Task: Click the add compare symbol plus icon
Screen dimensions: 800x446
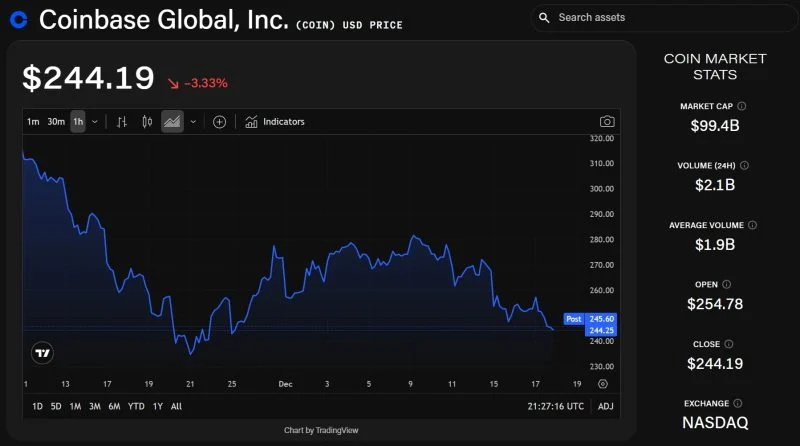Action: 220,122
